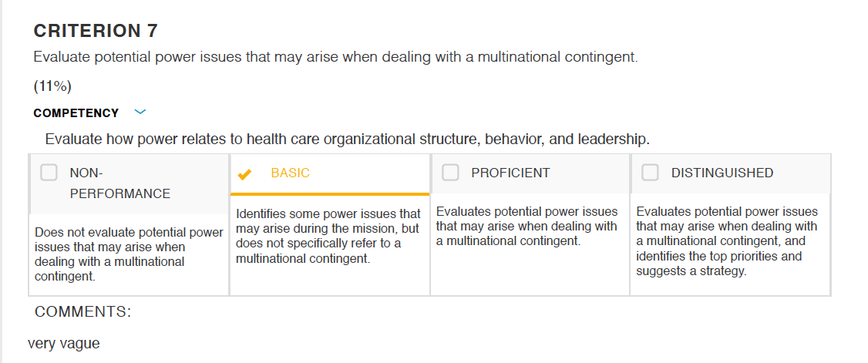The image size is (868, 363).
Task: Select the BASIC rating header
Action: coord(330,174)
